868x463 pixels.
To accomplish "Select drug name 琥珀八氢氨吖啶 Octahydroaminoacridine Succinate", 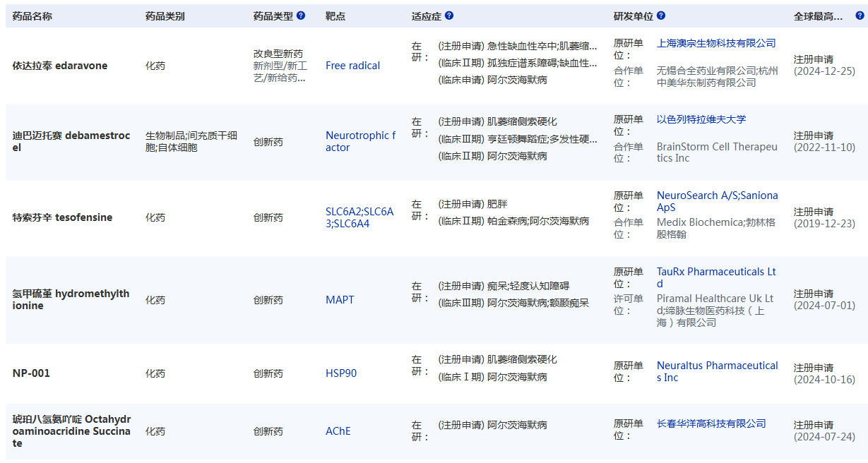I will click(x=71, y=431).
